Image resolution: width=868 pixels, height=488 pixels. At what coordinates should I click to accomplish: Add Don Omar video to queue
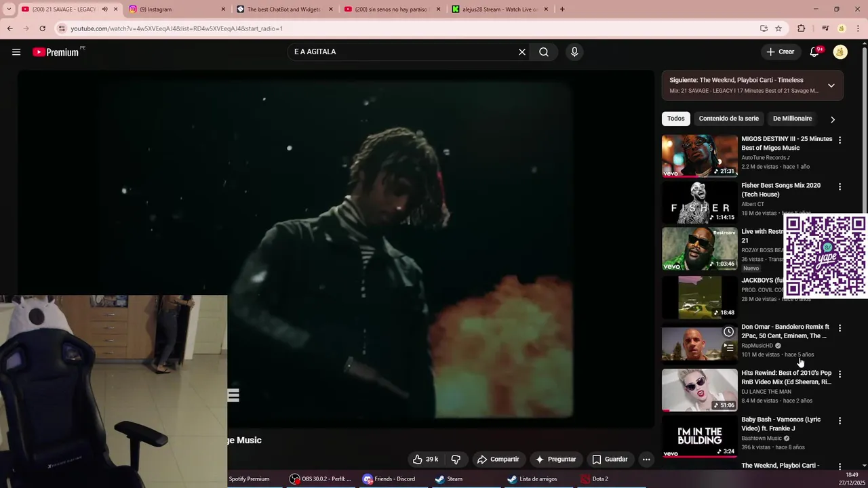point(728,348)
